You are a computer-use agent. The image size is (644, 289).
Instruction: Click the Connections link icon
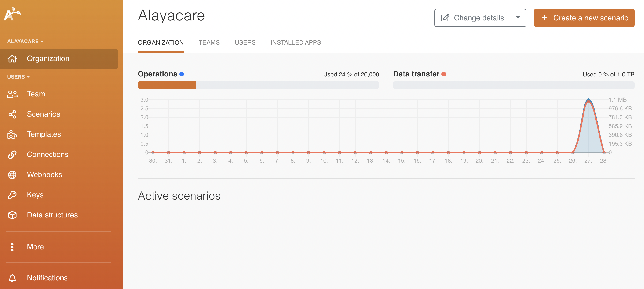pyautogui.click(x=12, y=155)
